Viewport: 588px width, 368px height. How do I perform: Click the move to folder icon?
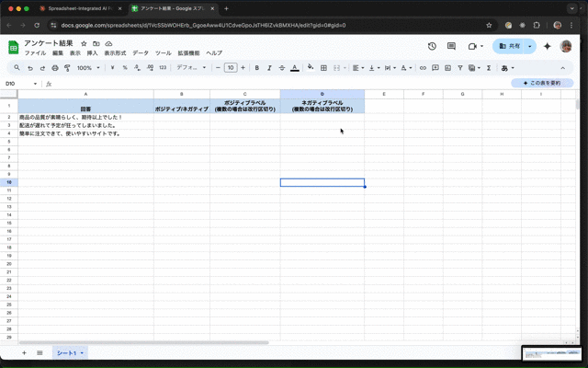(x=96, y=43)
